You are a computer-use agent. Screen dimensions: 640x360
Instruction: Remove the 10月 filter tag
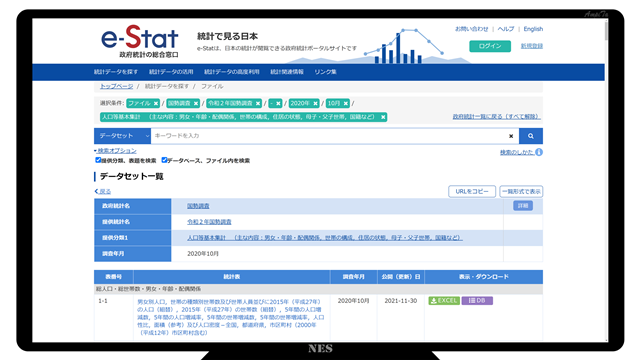pyautogui.click(x=346, y=104)
